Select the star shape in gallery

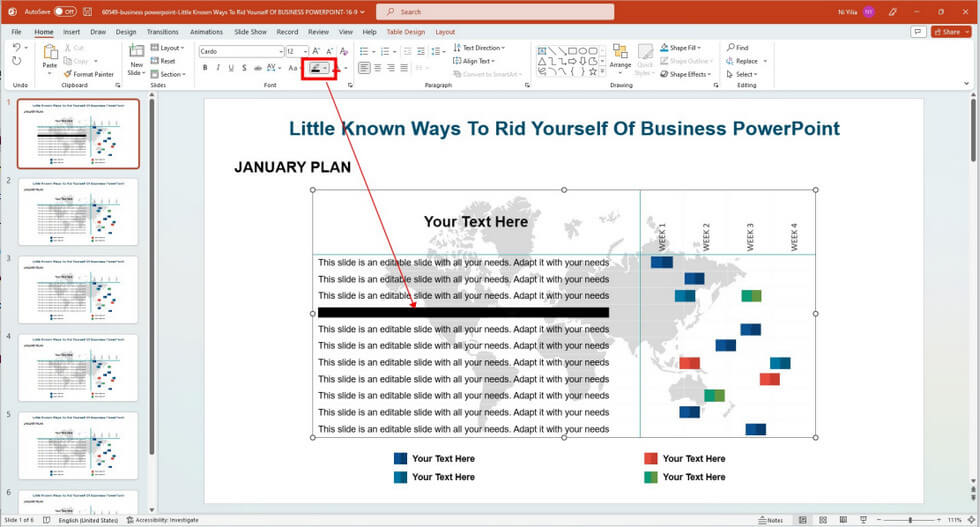pos(592,72)
